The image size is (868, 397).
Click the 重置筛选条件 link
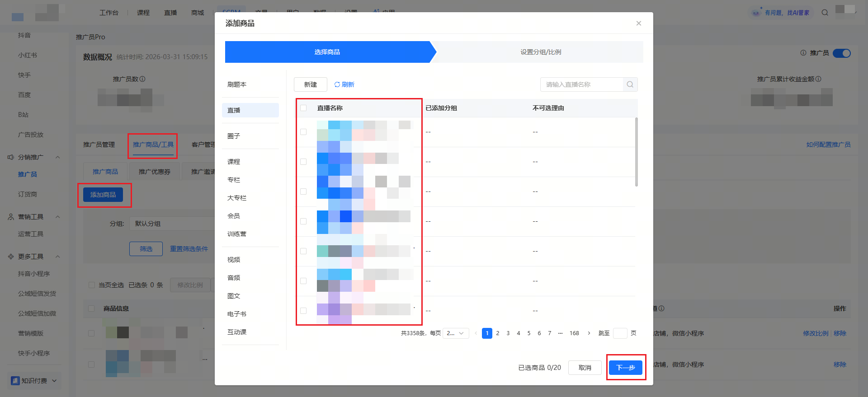pos(189,249)
